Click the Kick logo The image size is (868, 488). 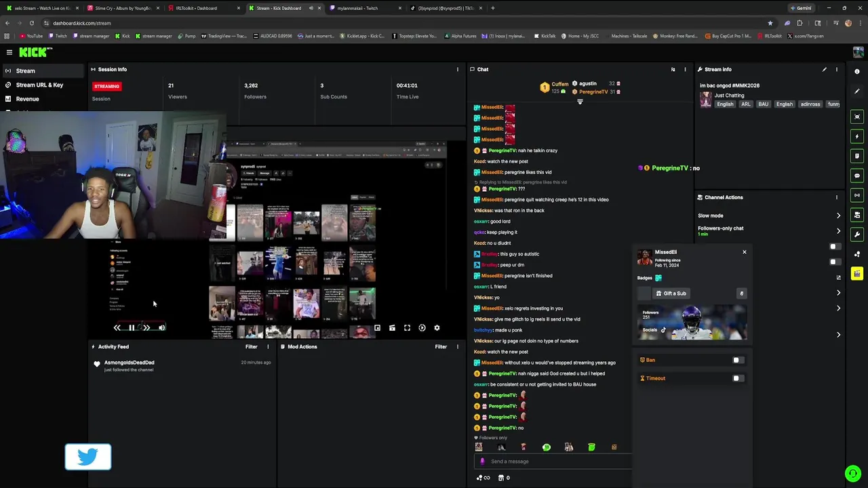[x=35, y=52]
